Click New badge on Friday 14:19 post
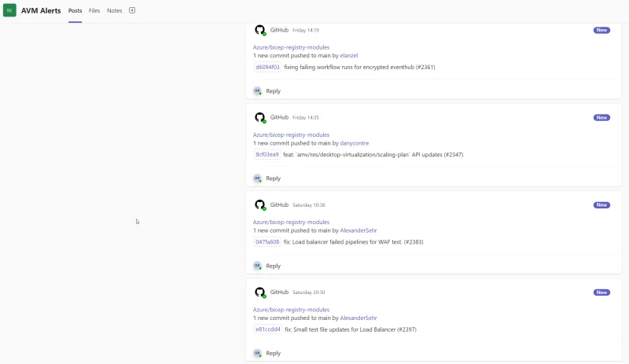Image resolution: width=629 pixels, height=364 pixels. point(601,30)
